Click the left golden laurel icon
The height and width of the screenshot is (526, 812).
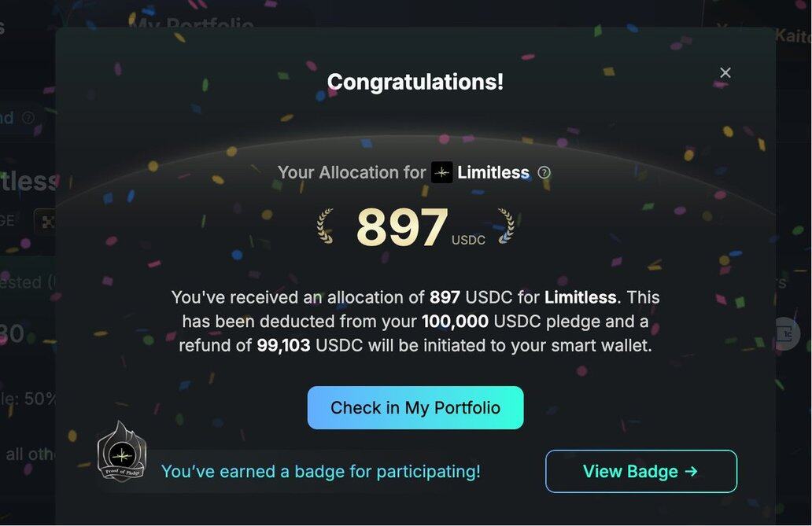point(326,226)
